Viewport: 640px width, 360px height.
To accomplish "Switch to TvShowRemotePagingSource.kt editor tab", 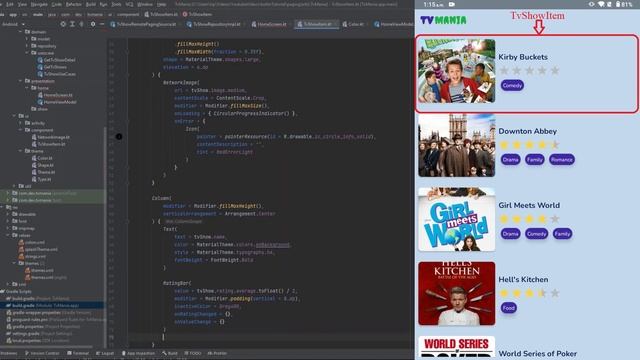I will (143, 24).
